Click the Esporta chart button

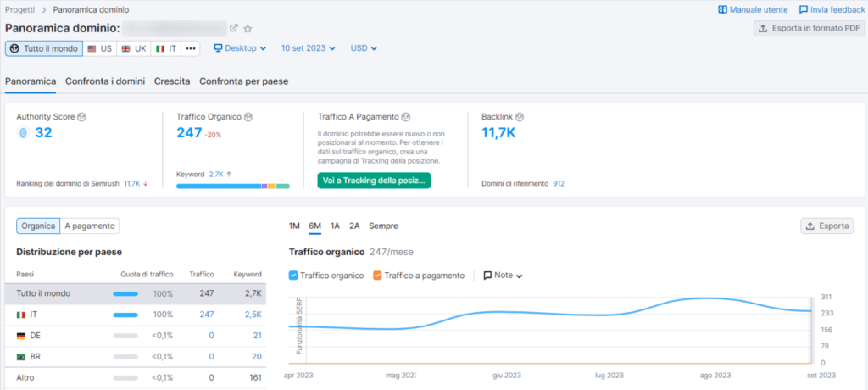(827, 226)
